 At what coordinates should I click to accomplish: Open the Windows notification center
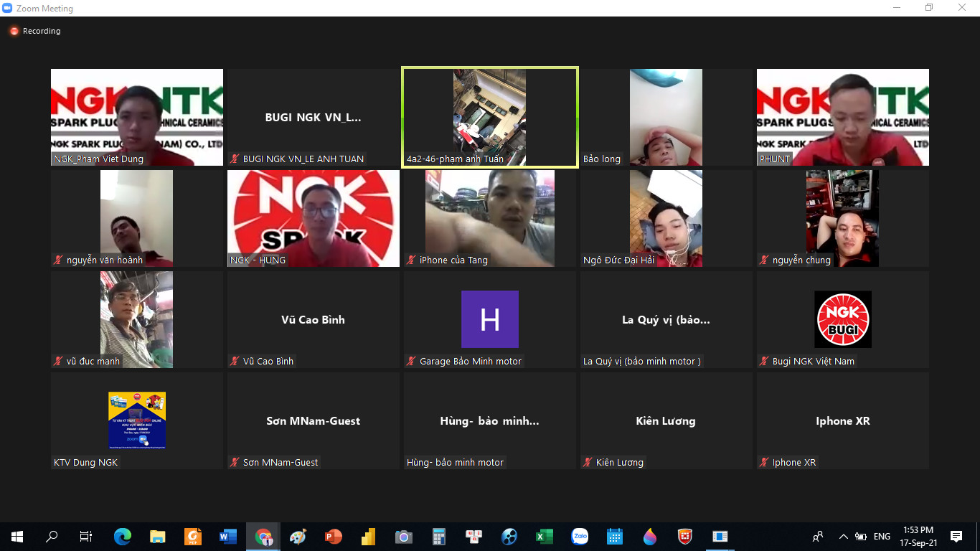pos(956,537)
